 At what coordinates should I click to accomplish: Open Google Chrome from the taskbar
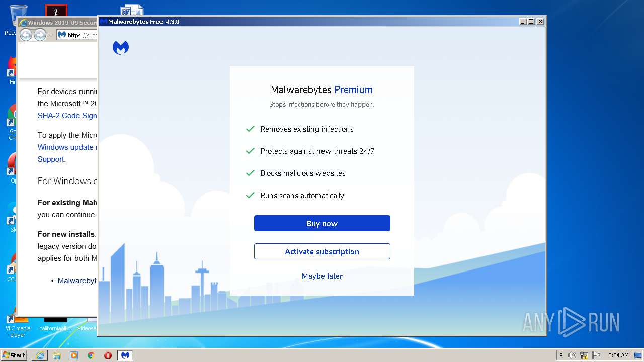pyautogui.click(x=91, y=355)
